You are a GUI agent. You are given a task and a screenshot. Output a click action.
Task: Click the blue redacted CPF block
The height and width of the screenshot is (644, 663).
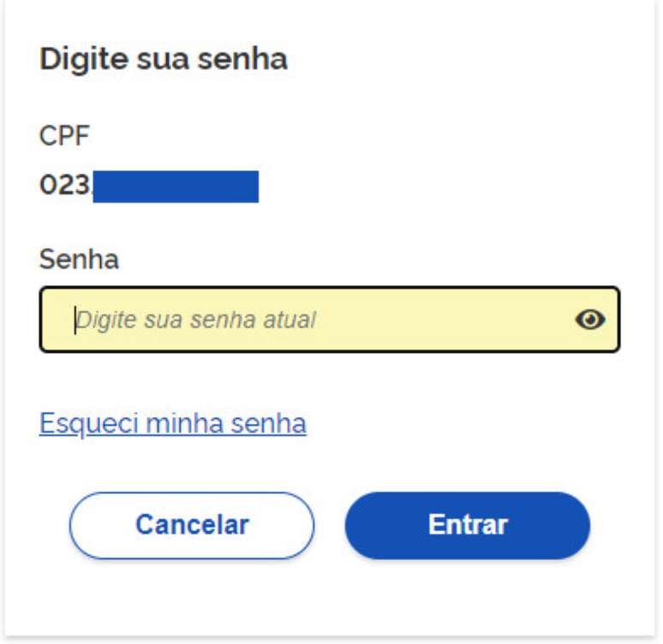click(x=176, y=186)
